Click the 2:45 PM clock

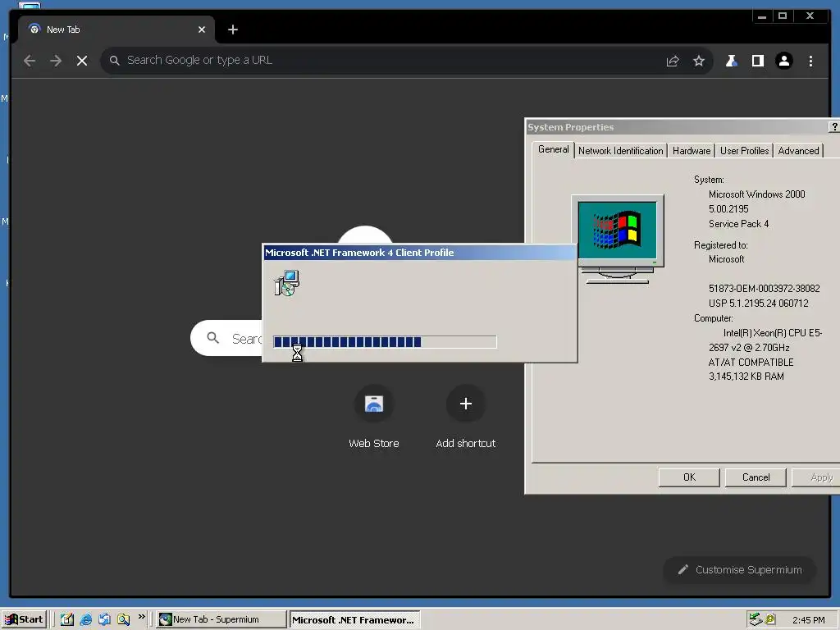[x=808, y=620]
